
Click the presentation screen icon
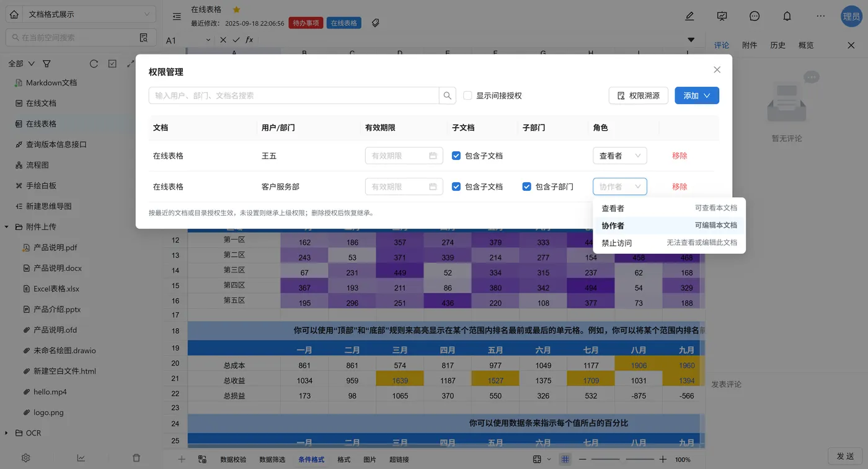(x=722, y=17)
